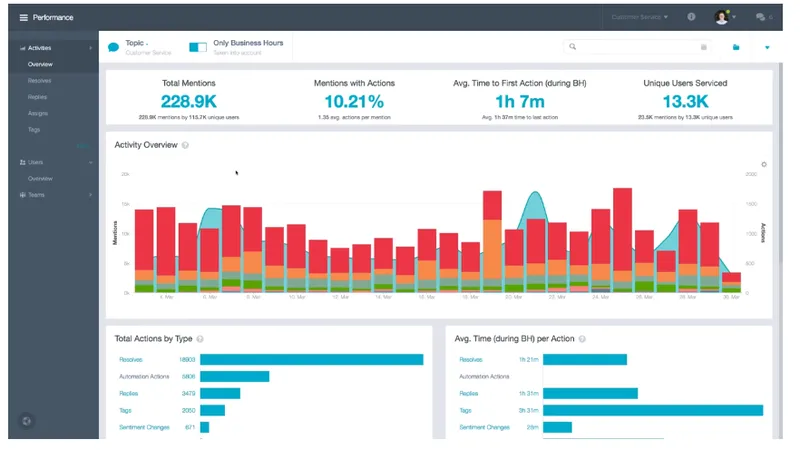The height and width of the screenshot is (450, 800).
Task: Click the Teams icon in sidebar
Action: tap(22, 195)
